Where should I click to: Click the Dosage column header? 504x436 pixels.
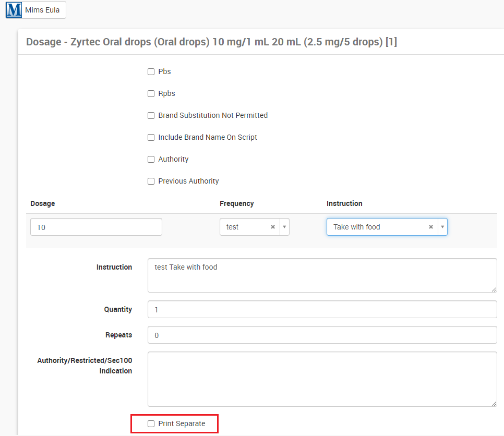point(42,203)
